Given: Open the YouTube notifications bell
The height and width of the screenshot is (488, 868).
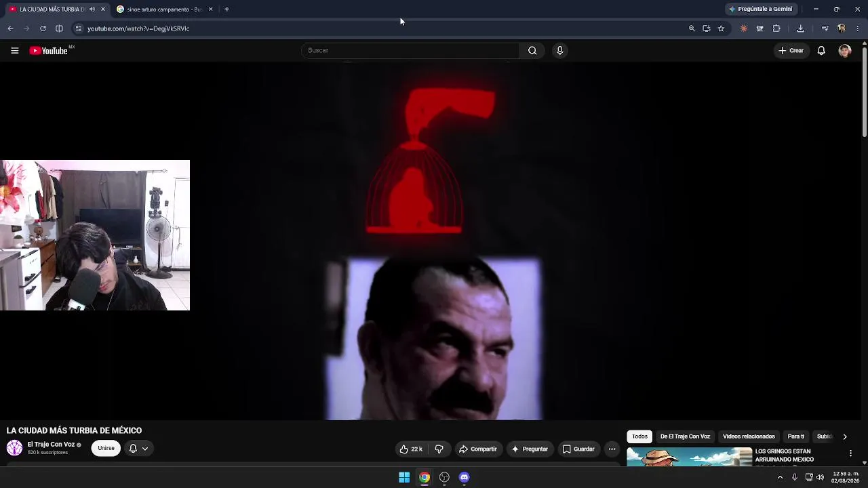Looking at the screenshot, I should [821, 51].
